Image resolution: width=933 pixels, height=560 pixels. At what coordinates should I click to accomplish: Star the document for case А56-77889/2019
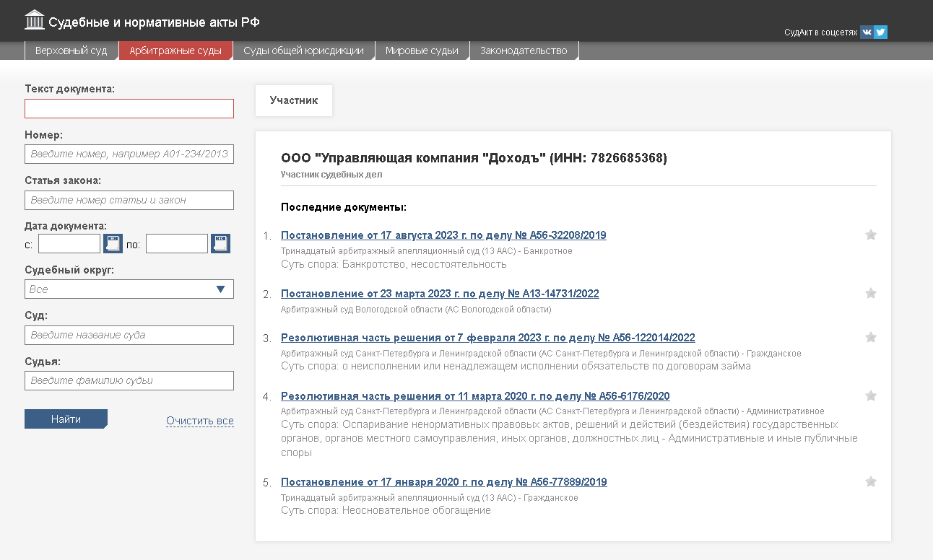871,481
